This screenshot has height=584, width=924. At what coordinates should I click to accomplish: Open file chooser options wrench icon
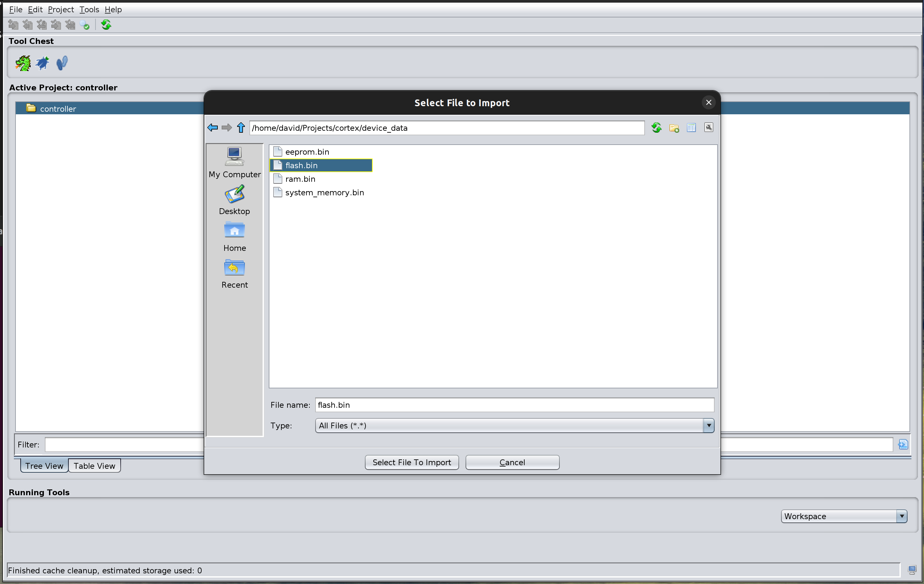click(709, 128)
